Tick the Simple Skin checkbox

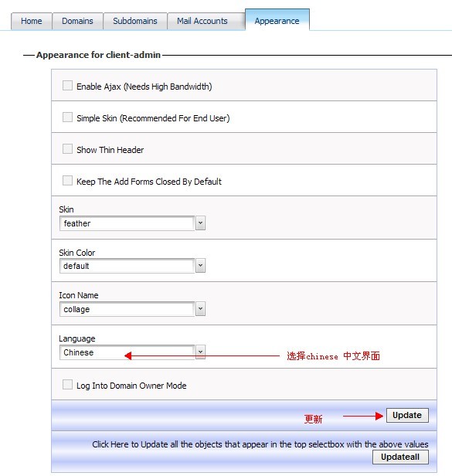click(x=67, y=117)
